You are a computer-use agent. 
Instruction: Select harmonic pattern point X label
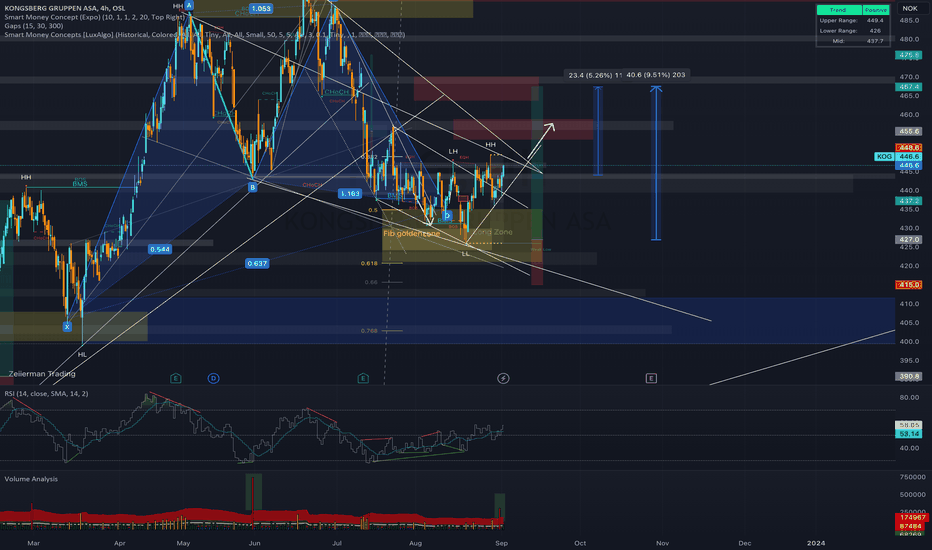tap(67, 326)
